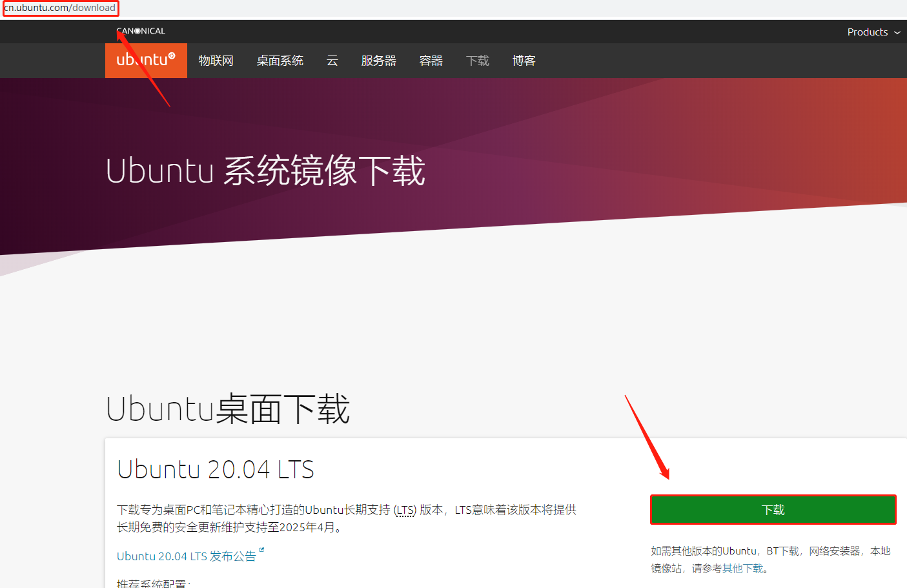Screen dimensions: 907x588
Task: Open the Ubuntu 20.04 LTS 发布公告 link
Action: [187, 556]
